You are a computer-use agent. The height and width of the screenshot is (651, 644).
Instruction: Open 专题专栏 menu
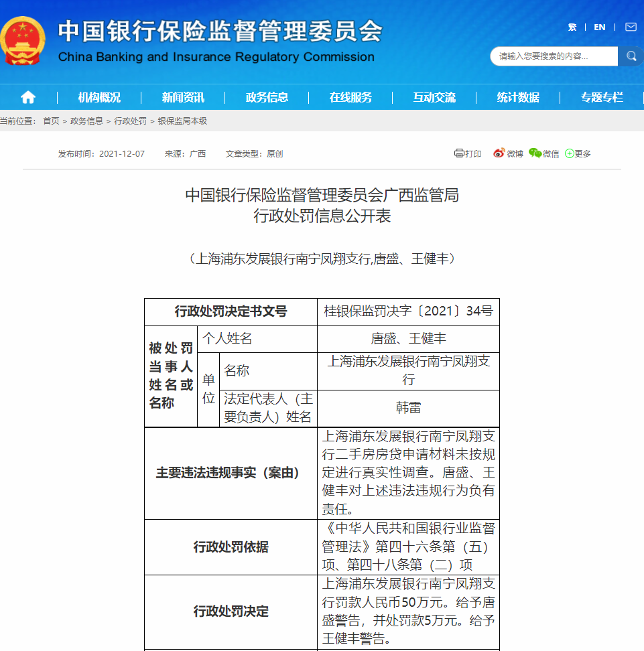[602, 97]
